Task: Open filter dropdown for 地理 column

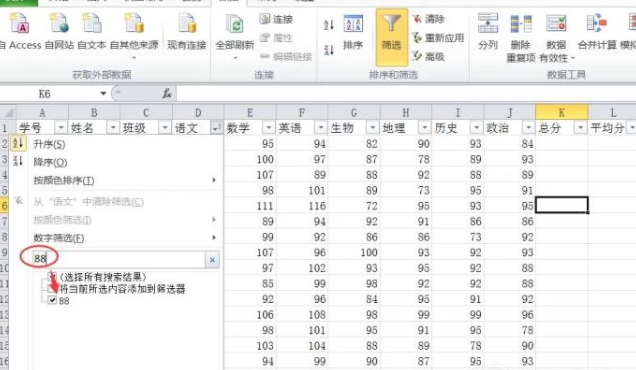Action: click(x=424, y=128)
